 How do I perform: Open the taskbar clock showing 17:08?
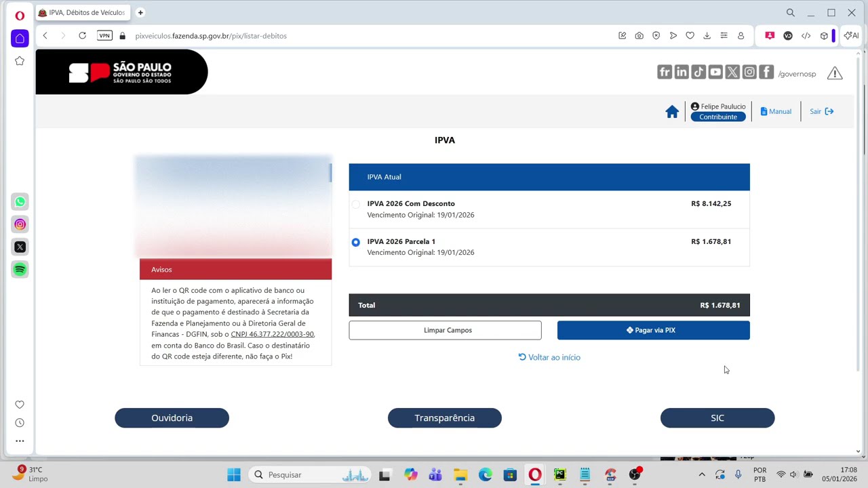pos(840,474)
